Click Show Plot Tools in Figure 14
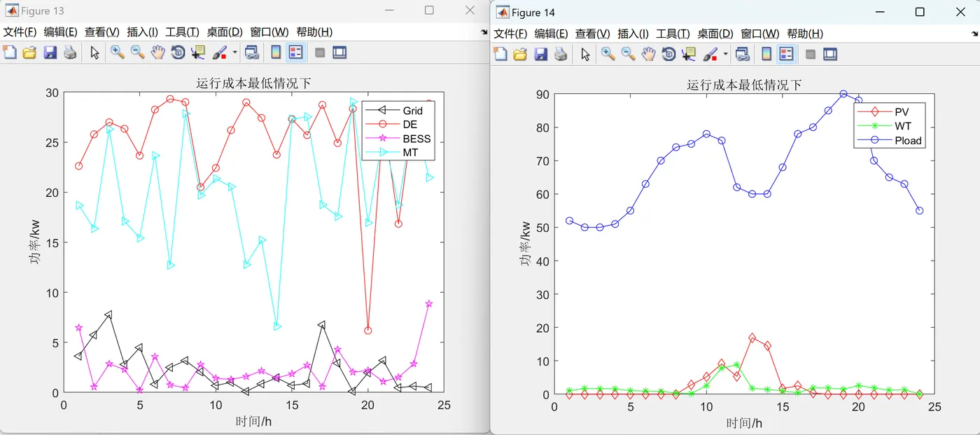This screenshot has width=980, height=435. (x=830, y=54)
